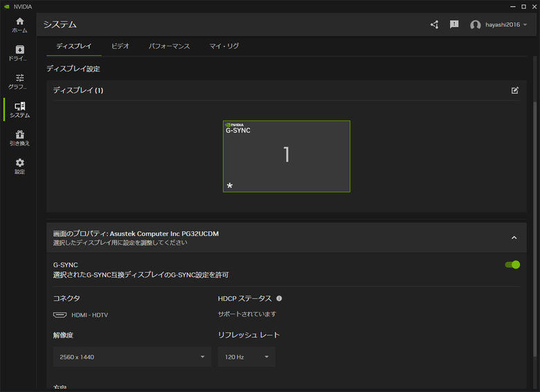The width and height of the screenshot is (540, 392).
Task: Click the 解像度 label
Action: coord(63,335)
